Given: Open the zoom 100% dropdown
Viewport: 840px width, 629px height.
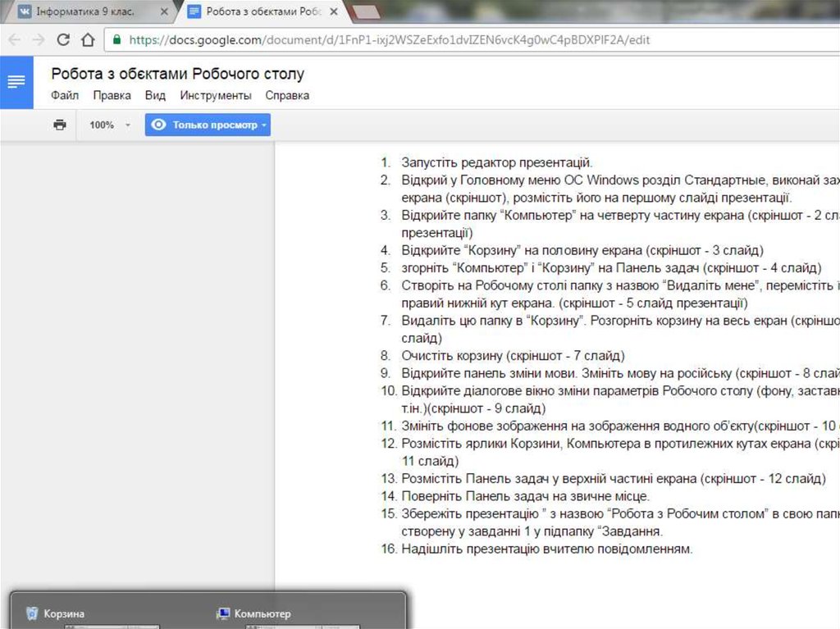Looking at the screenshot, I should click(x=110, y=125).
